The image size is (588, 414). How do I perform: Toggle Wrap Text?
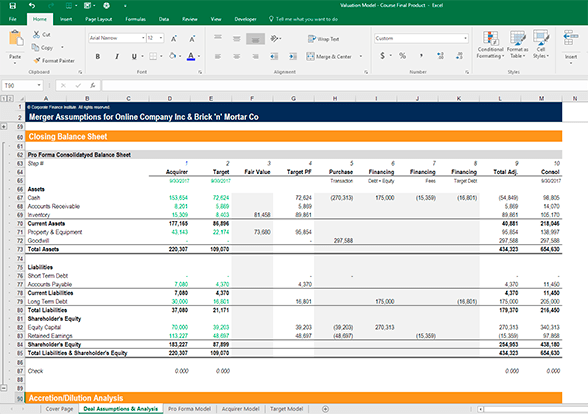(323, 39)
